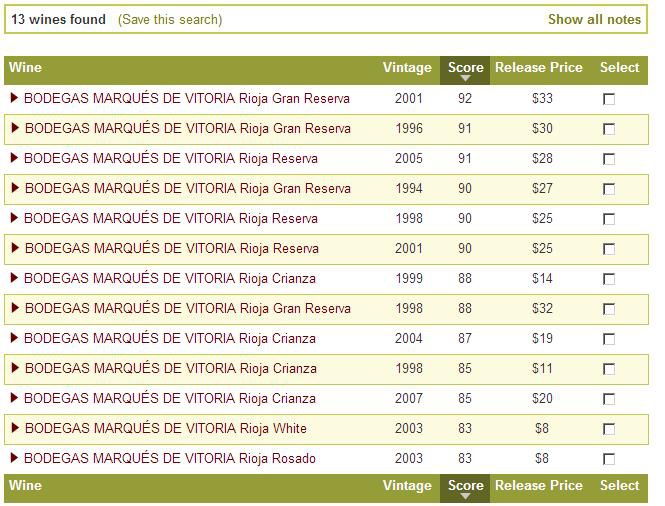The height and width of the screenshot is (506, 665).
Task: Check the 2005 Rioja Reserva select box
Action: tap(609, 159)
